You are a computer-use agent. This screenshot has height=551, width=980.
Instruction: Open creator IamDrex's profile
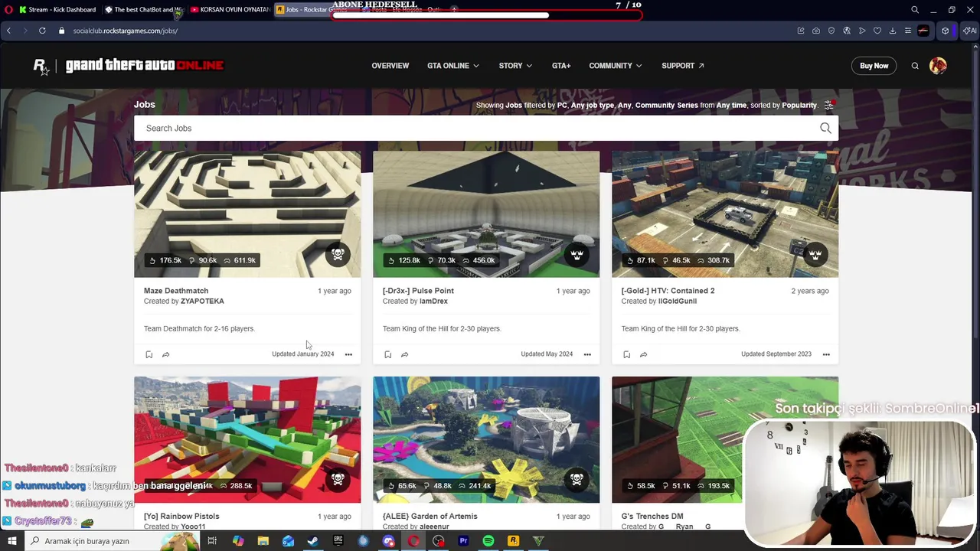(x=433, y=302)
